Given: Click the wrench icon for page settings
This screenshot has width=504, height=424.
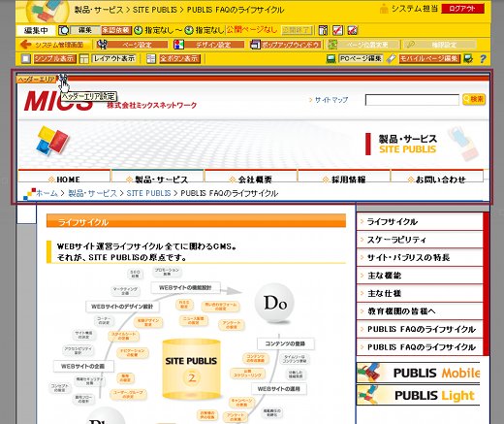Looking at the screenshot, I should [x=102, y=45].
